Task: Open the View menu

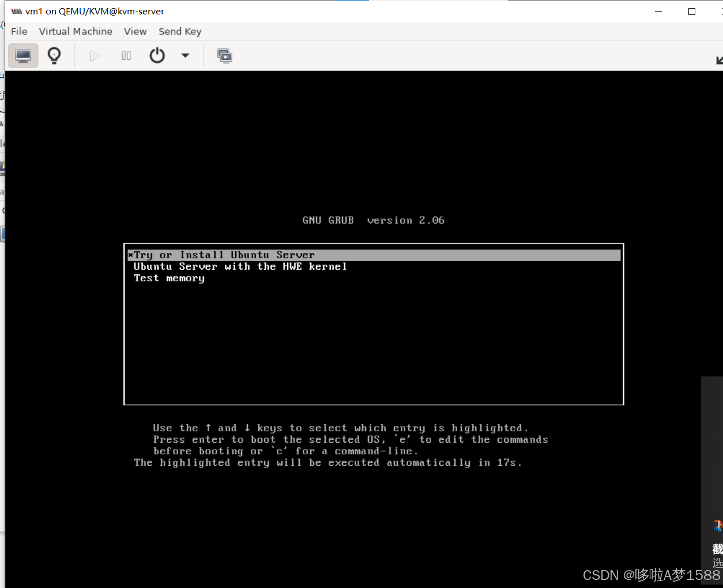Action: (x=135, y=31)
